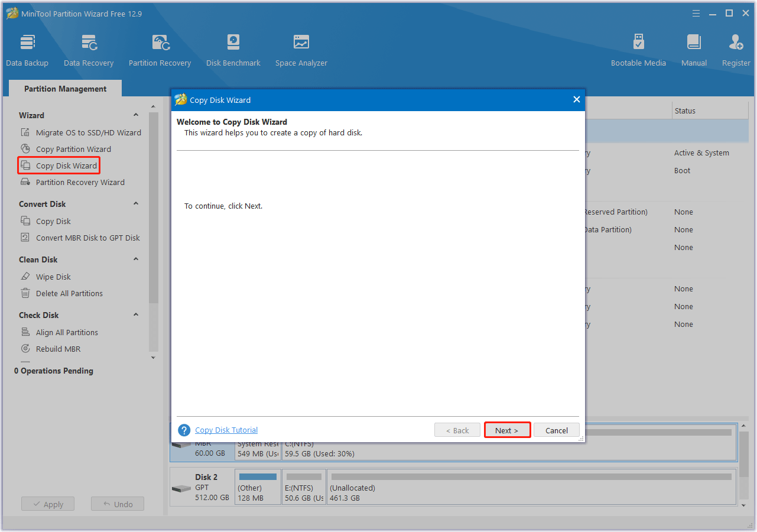Open the Data Backup tool
Viewport: 757px width, 532px height.
pyautogui.click(x=27, y=51)
